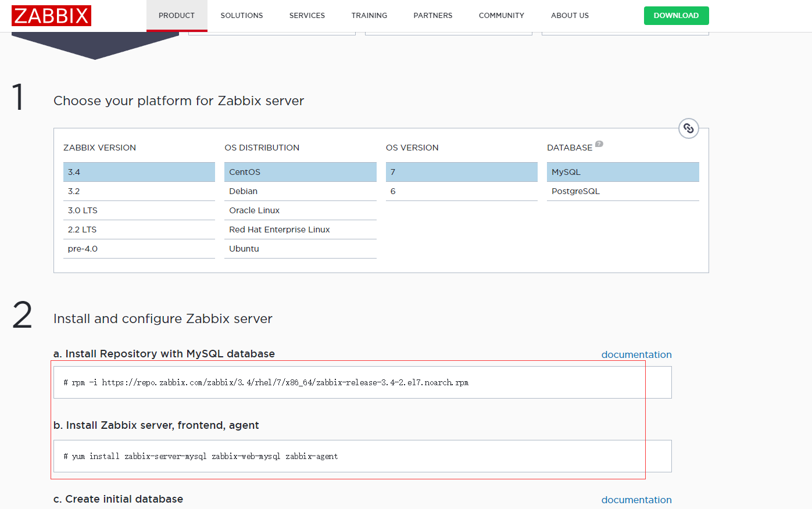
Task: Click the 'Install and configure Zabbix server' heading
Action: tap(163, 319)
